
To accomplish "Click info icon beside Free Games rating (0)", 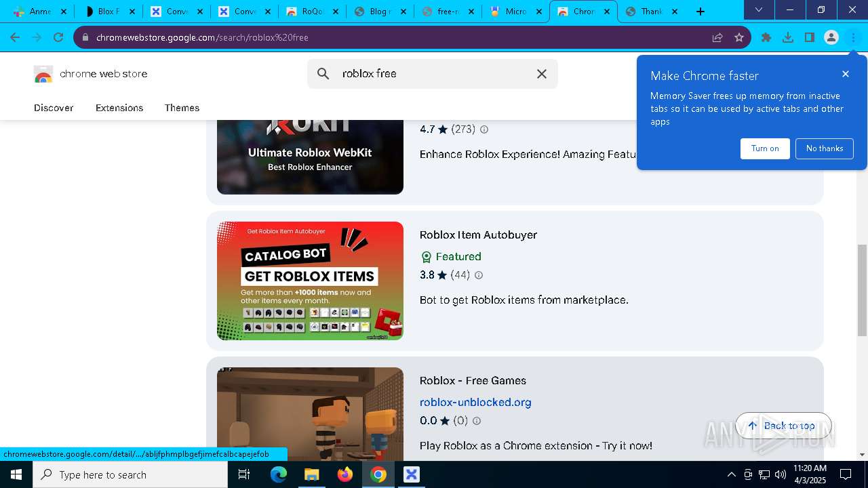I will point(477,421).
